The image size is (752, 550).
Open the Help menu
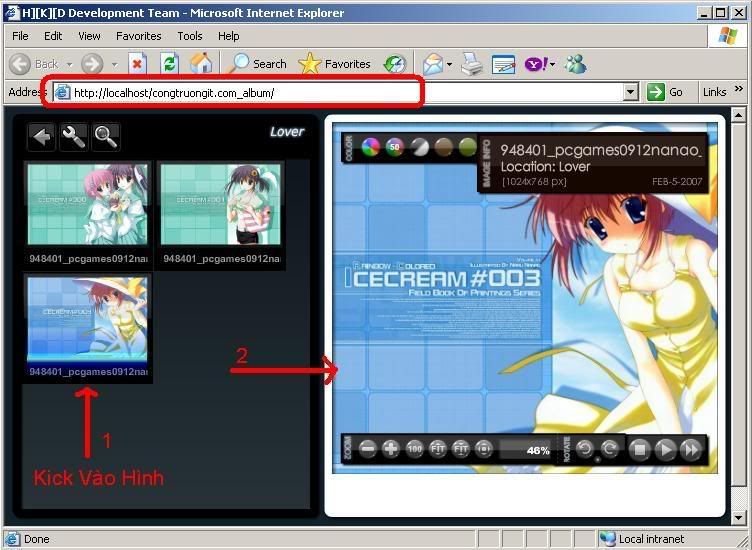tap(228, 36)
